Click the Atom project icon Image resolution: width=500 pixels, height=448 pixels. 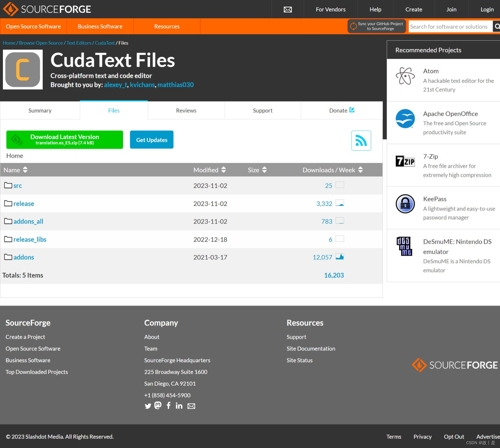[x=405, y=76]
